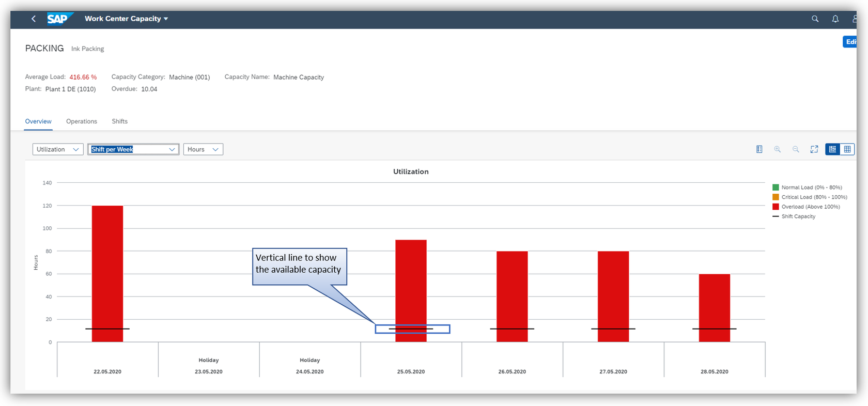Click the Utilization chart title
Image resolution: width=868 pixels, height=406 pixels.
(411, 171)
